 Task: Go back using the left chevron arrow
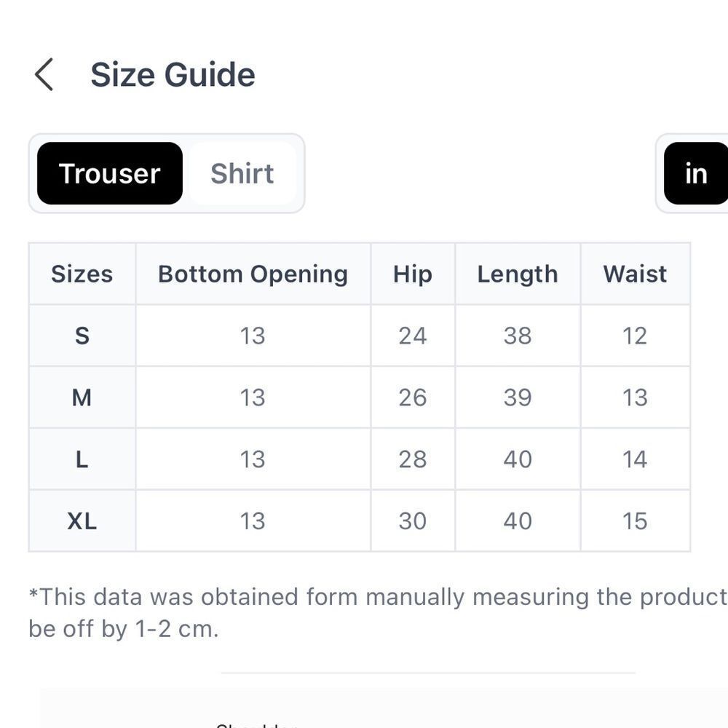coord(44,74)
